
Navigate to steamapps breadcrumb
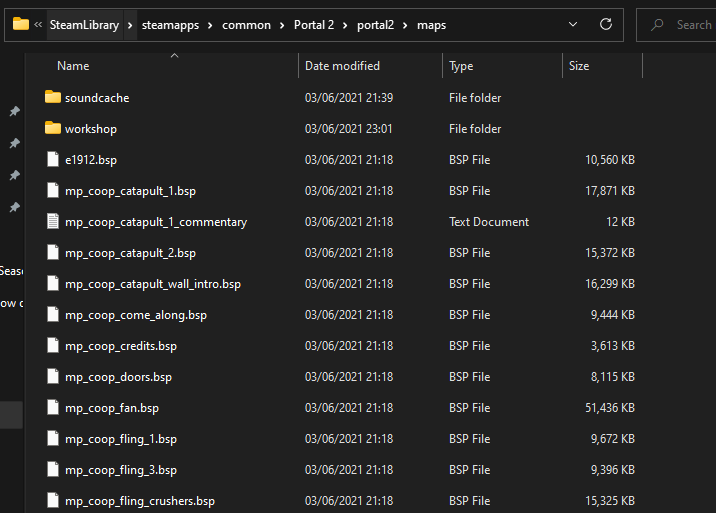170,25
